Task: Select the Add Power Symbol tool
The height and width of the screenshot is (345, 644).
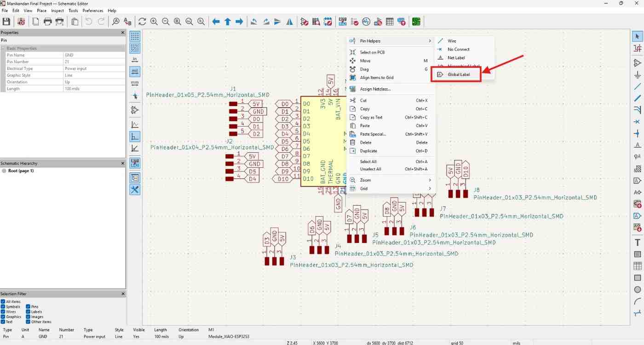Action: coord(638,75)
